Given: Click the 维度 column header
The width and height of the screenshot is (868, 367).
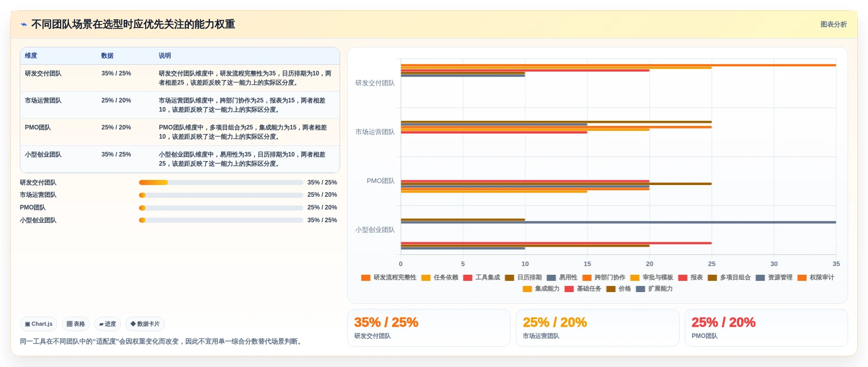Looking at the screenshot, I should [31, 56].
